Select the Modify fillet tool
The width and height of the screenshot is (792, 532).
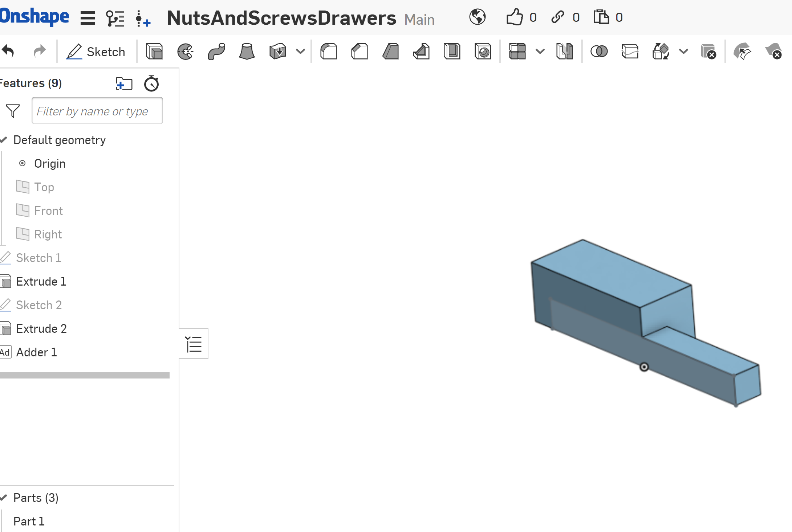[742, 51]
